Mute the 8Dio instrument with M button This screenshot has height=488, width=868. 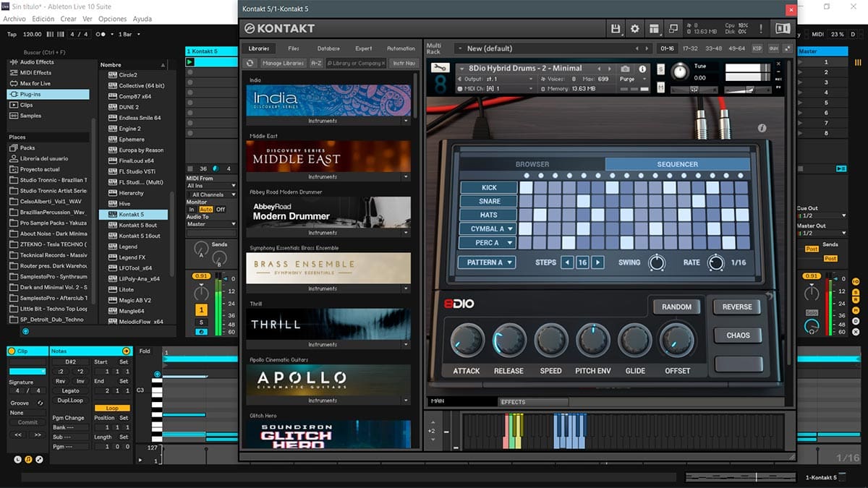(x=661, y=87)
